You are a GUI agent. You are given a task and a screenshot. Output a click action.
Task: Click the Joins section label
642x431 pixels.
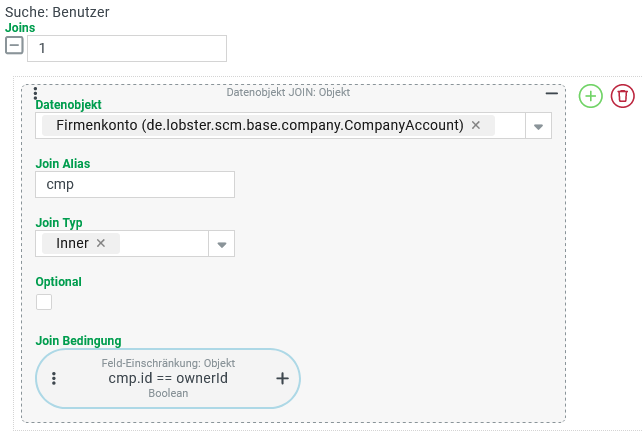(20, 28)
